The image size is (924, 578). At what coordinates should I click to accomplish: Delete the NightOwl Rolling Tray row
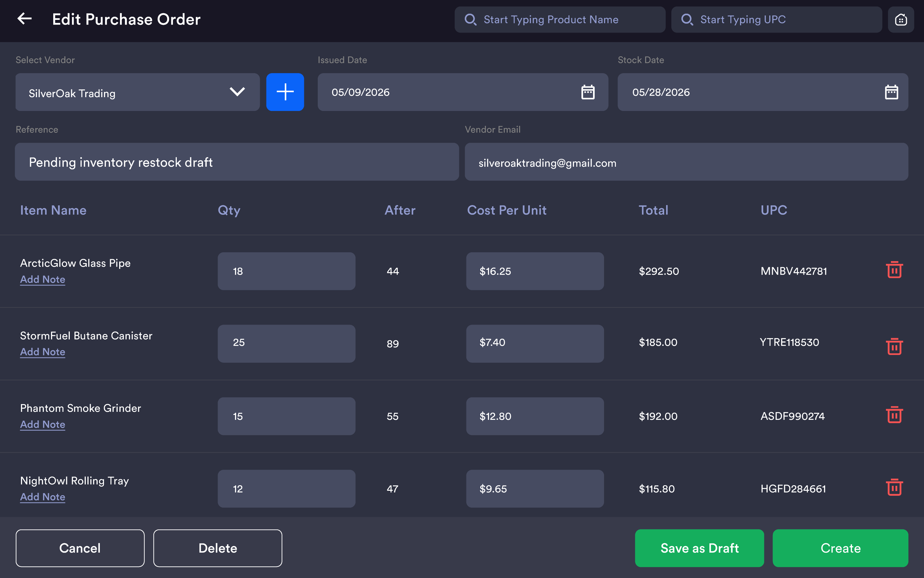(894, 487)
